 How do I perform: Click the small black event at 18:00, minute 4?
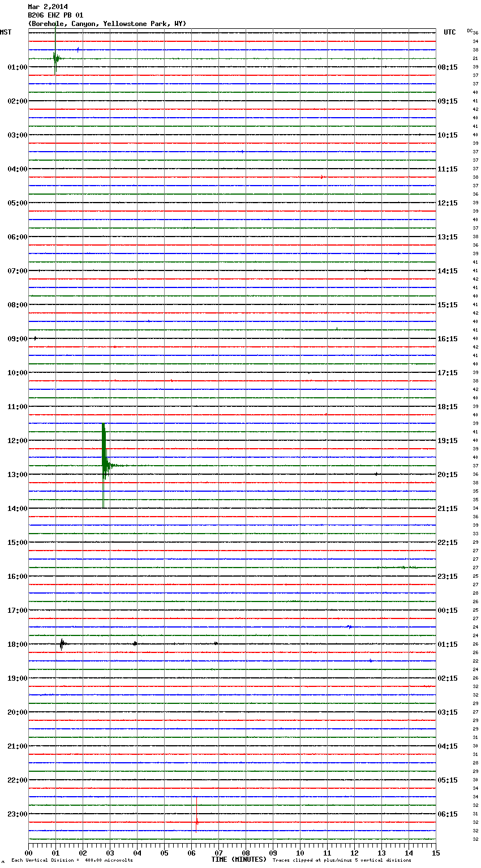point(135,643)
